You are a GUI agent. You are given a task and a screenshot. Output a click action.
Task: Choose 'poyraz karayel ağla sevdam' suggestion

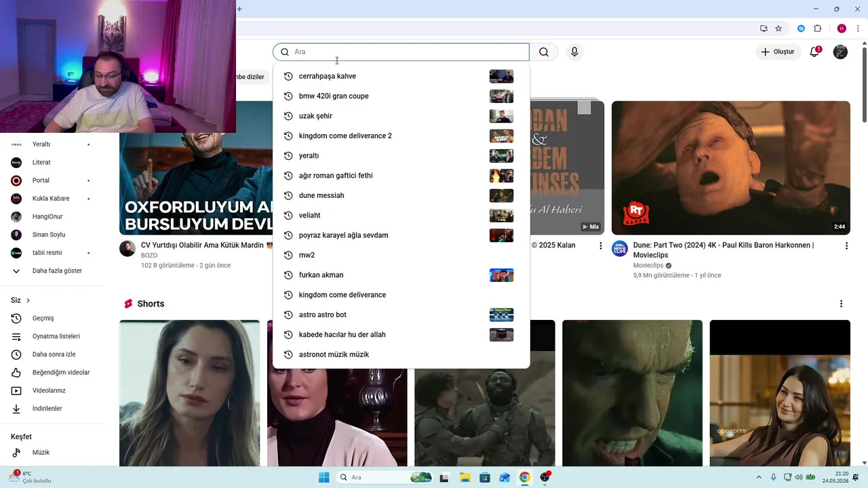[401, 235]
